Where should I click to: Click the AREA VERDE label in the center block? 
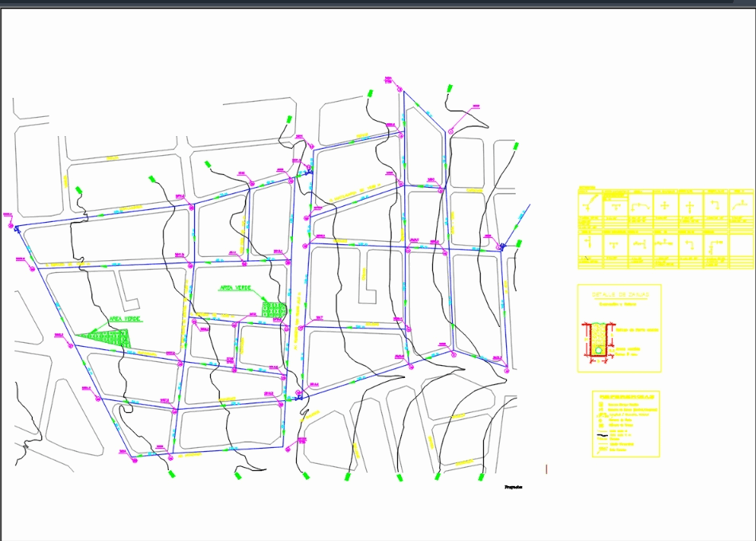click(x=235, y=289)
